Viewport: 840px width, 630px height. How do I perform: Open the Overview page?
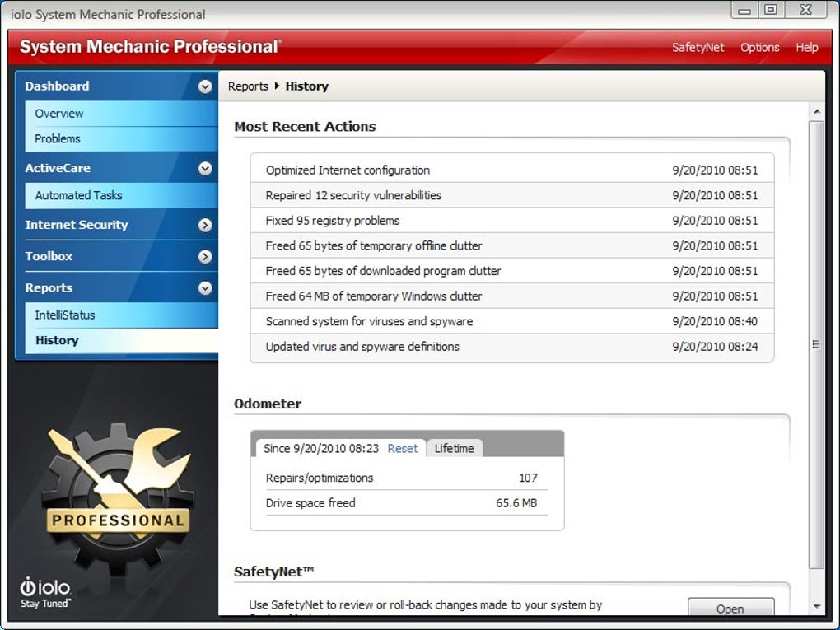click(x=121, y=114)
